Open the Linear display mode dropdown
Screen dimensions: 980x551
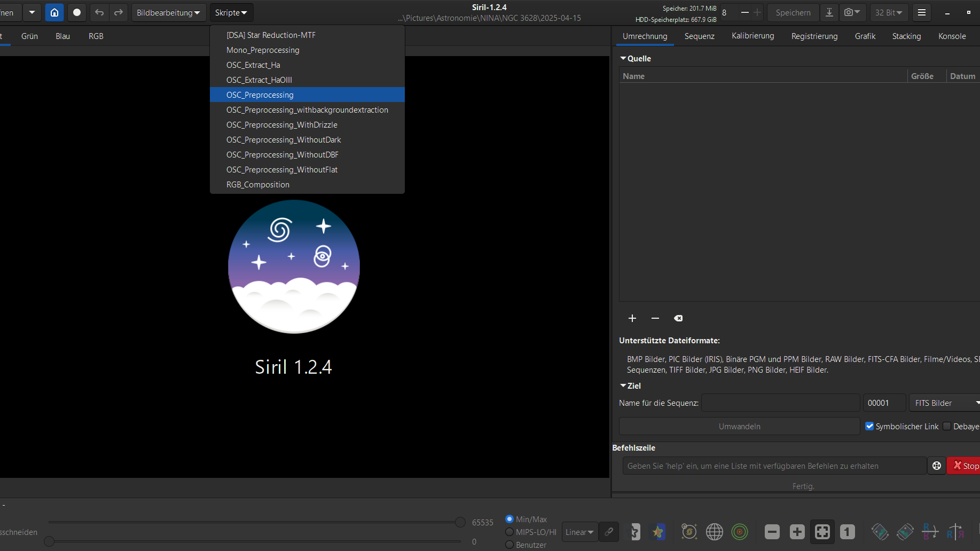(579, 532)
